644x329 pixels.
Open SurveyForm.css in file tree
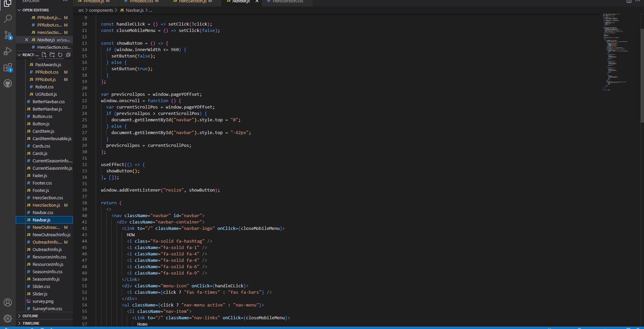point(45,309)
